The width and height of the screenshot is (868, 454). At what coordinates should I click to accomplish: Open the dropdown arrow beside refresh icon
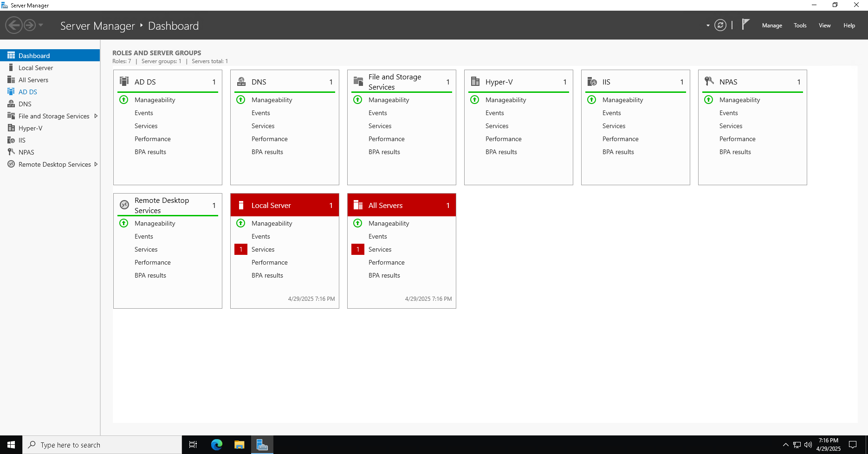(708, 26)
